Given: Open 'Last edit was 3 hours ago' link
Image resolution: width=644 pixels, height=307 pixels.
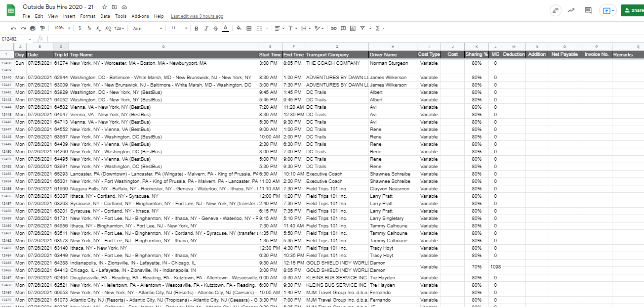Looking at the screenshot, I should click(x=197, y=16).
